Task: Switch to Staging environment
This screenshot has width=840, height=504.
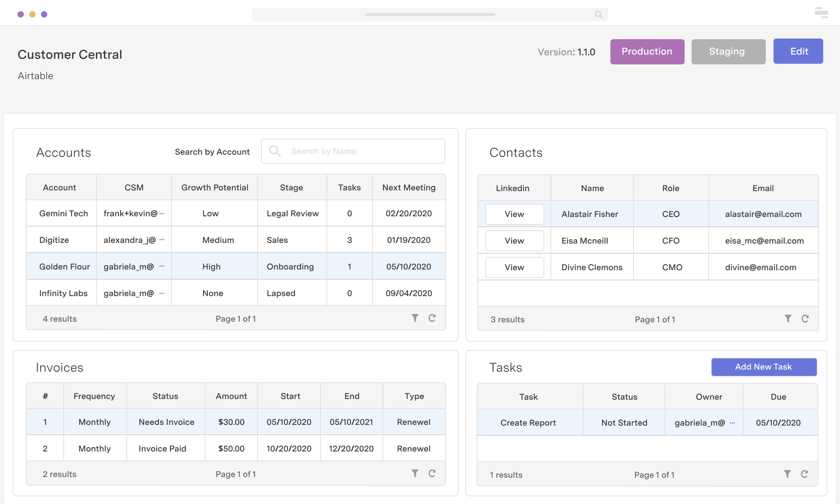Action: click(728, 51)
